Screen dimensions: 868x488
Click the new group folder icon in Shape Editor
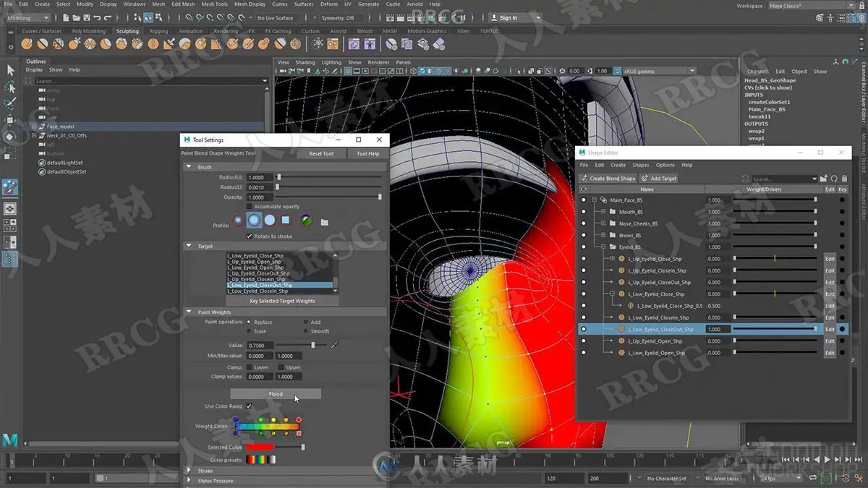tap(825, 179)
